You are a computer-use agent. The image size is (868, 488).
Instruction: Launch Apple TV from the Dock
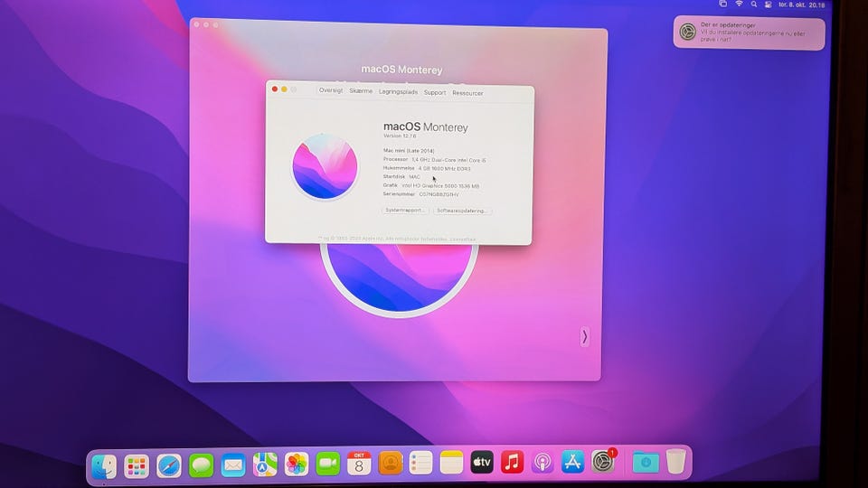pyautogui.click(x=482, y=462)
